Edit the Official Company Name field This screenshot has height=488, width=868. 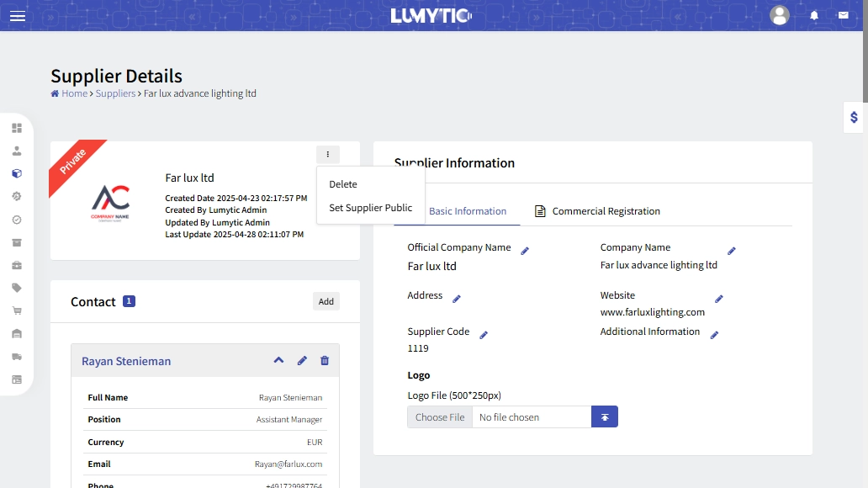pyautogui.click(x=525, y=251)
